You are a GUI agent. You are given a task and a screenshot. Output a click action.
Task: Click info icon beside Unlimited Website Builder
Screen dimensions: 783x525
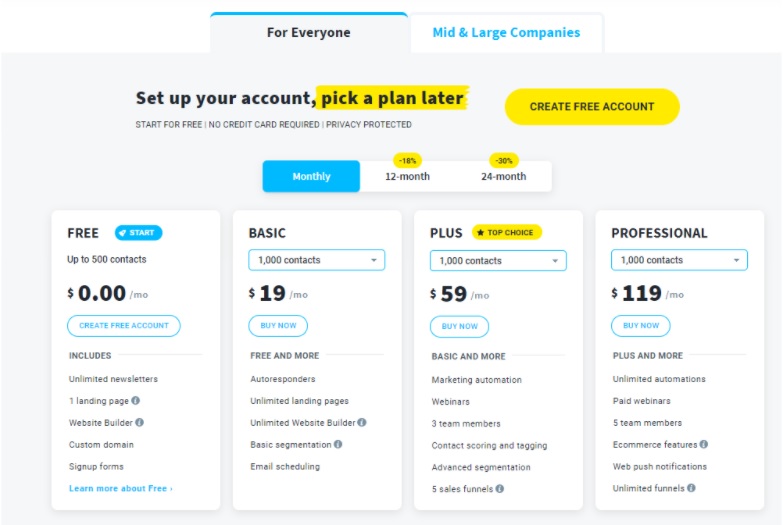pyautogui.click(x=362, y=423)
